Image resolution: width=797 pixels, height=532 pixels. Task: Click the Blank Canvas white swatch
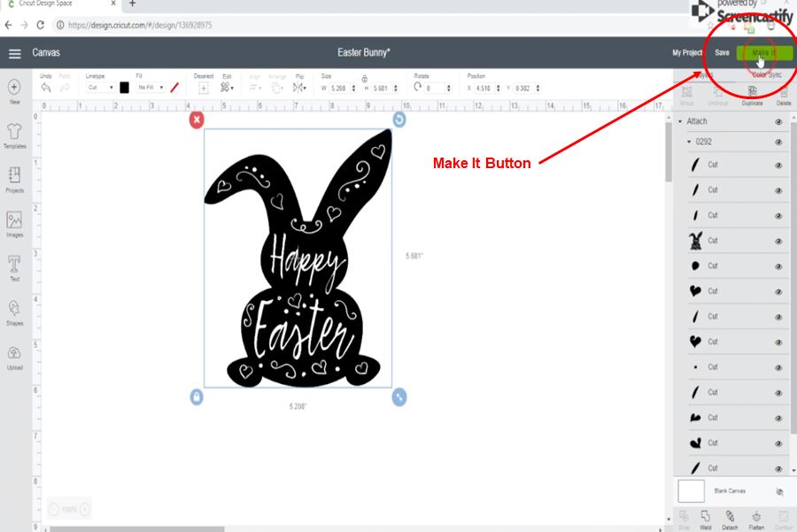click(692, 491)
